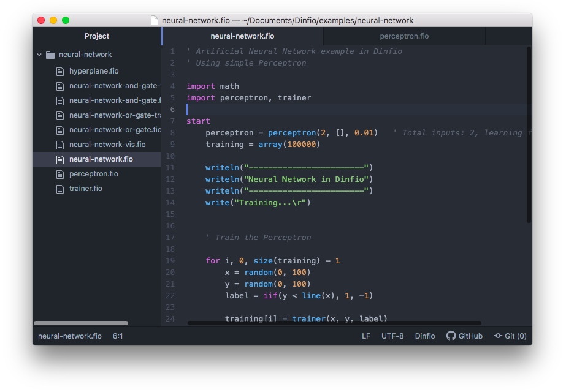This screenshot has height=392, width=566.
Task: Click the file icon beside trainer.fio
Action: pyautogui.click(x=60, y=189)
